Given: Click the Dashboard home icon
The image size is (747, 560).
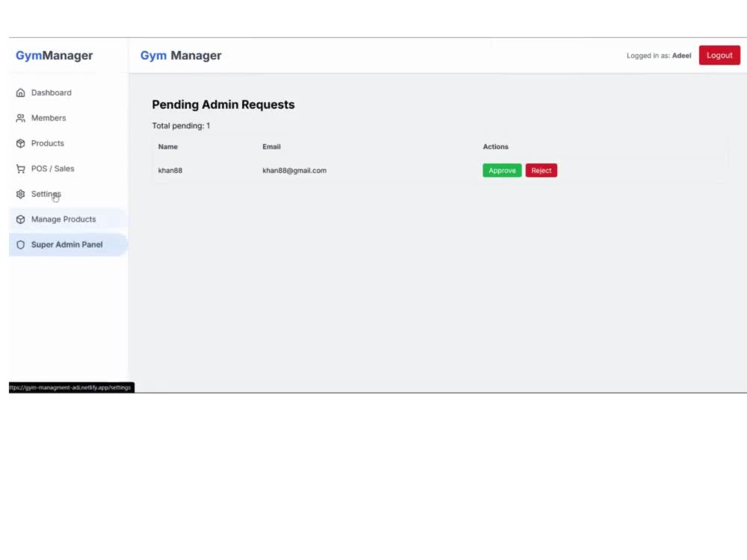Looking at the screenshot, I should 20,93.
